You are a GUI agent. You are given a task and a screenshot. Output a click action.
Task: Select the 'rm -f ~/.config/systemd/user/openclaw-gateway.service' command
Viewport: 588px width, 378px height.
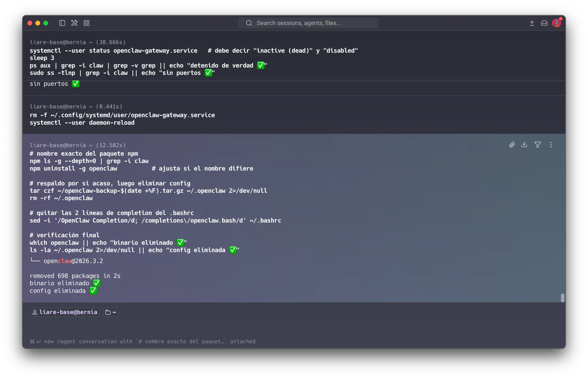122,115
